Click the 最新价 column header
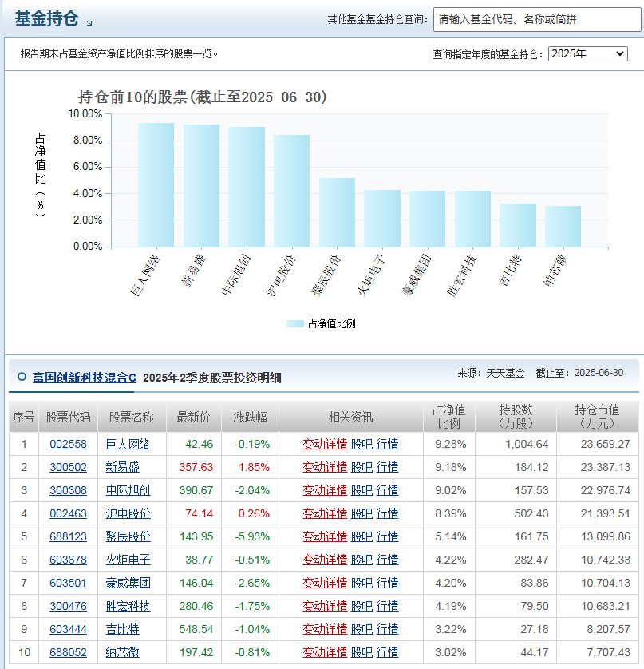This screenshot has height=669, width=644. pyautogui.click(x=194, y=417)
